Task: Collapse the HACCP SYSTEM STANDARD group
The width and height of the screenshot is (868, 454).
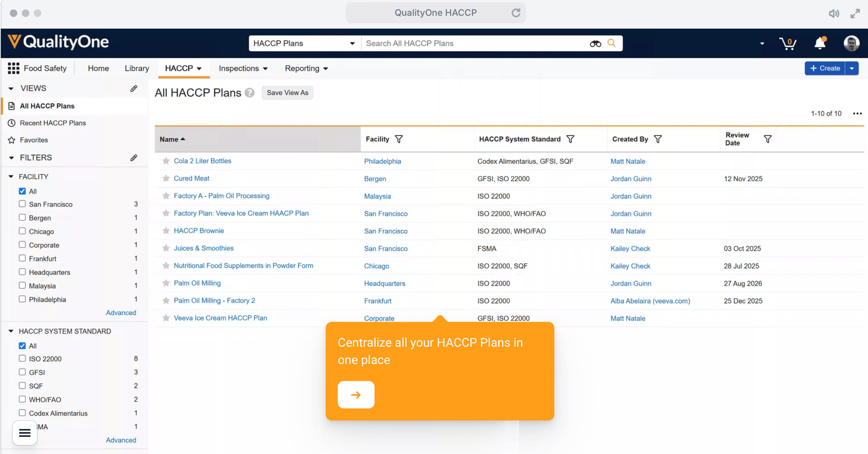Action: point(11,331)
